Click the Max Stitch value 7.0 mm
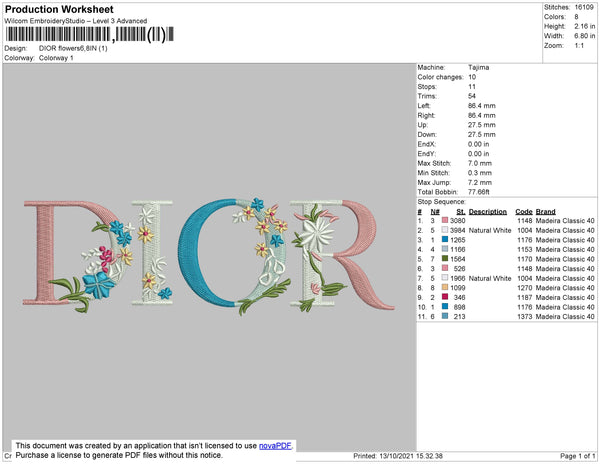The image size is (600, 464). pyautogui.click(x=480, y=163)
